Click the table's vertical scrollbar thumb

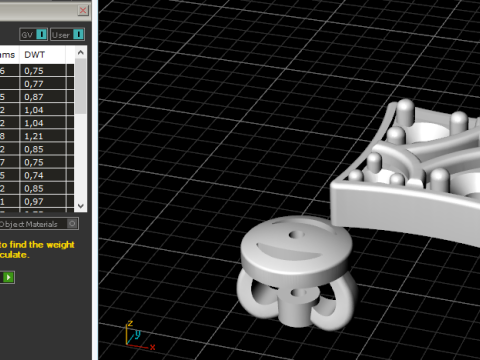pos(80,86)
